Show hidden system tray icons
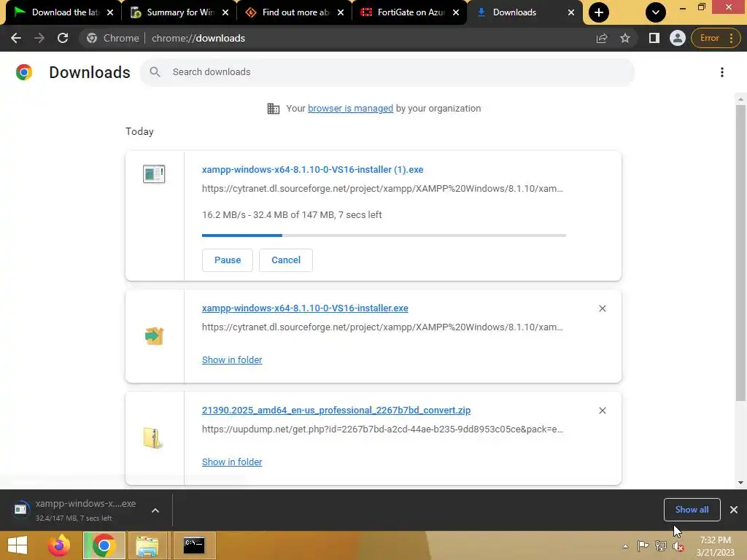Image resolution: width=747 pixels, height=560 pixels. 625,546
